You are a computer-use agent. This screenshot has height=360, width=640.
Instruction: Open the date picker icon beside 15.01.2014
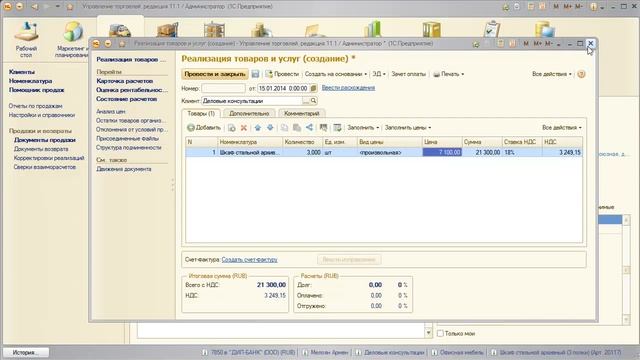[x=313, y=88]
